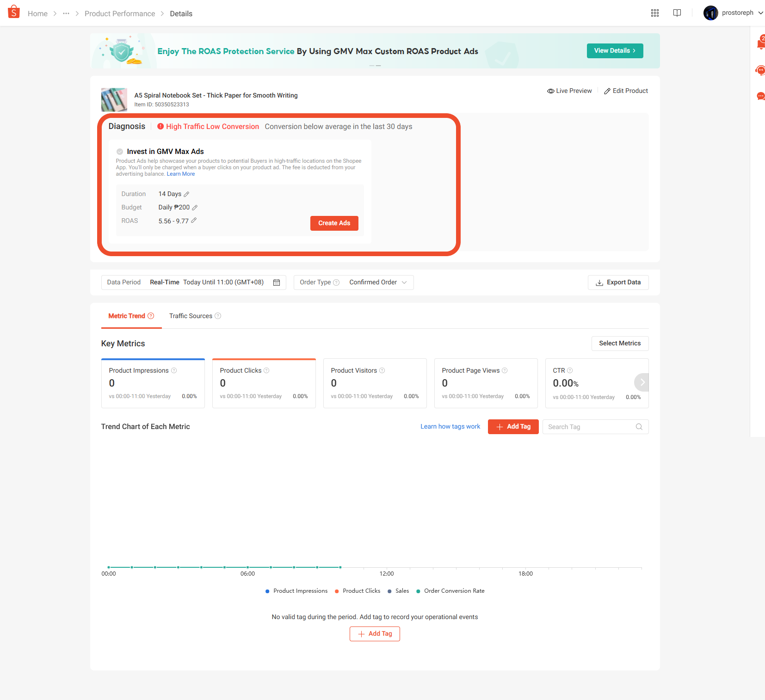Show next key metrics with arrow

click(x=642, y=382)
